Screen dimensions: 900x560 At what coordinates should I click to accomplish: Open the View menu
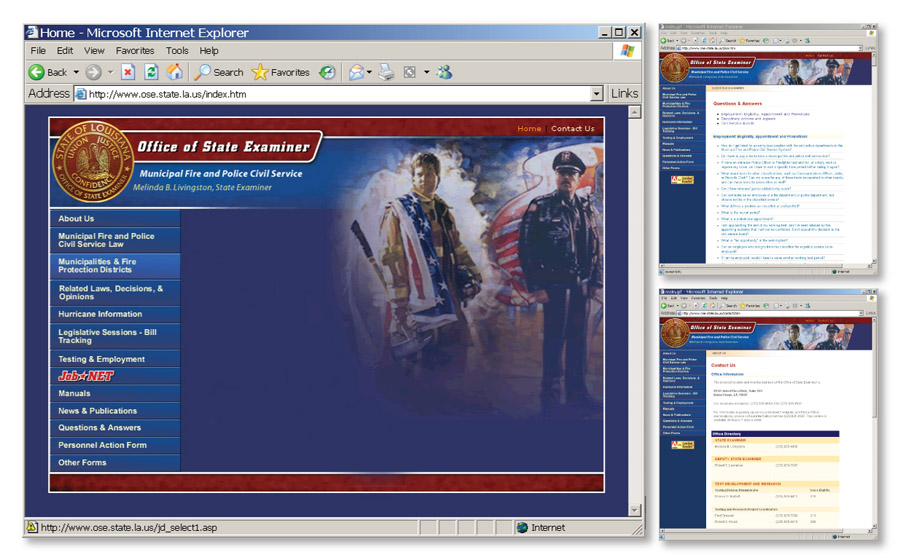pyautogui.click(x=94, y=51)
